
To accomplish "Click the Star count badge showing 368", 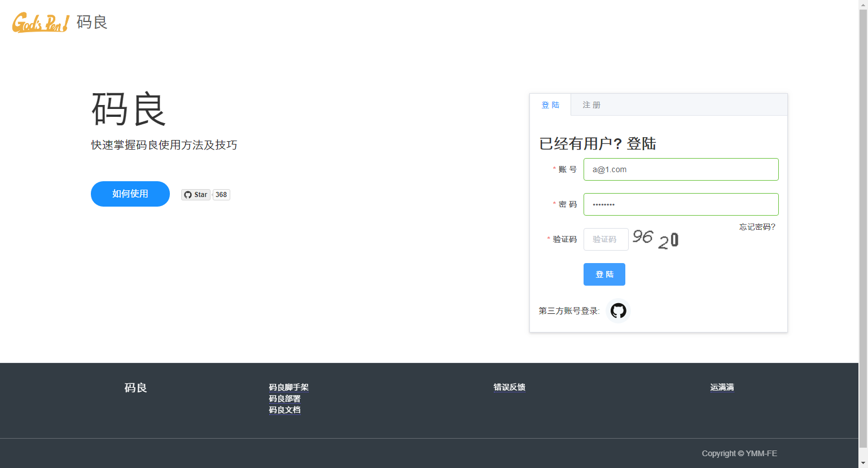I will [x=221, y=194].
